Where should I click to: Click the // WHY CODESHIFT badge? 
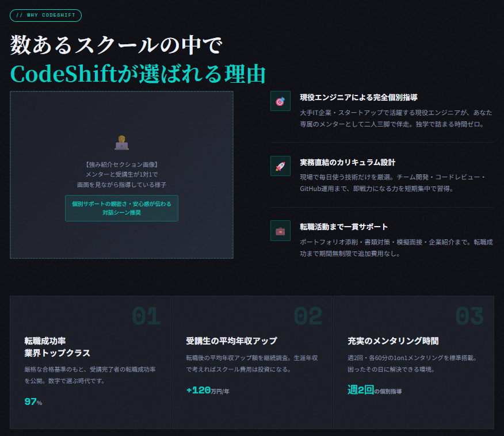(46, 16)
